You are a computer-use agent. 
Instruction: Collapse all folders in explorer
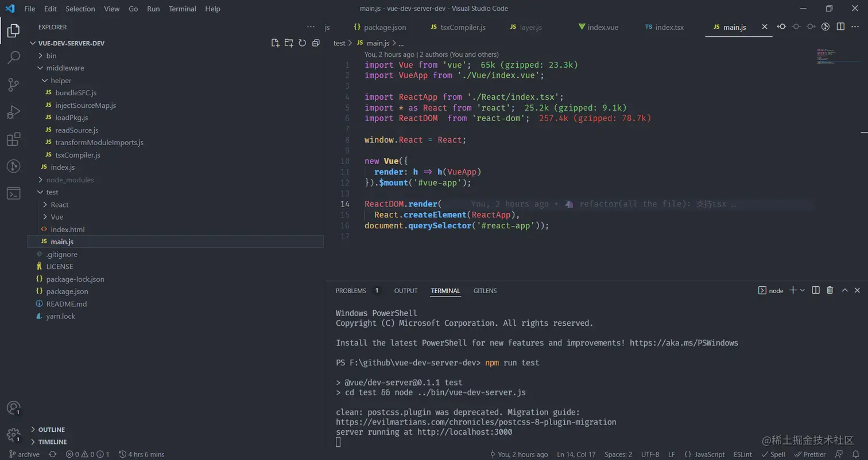[x=315, y=43]
